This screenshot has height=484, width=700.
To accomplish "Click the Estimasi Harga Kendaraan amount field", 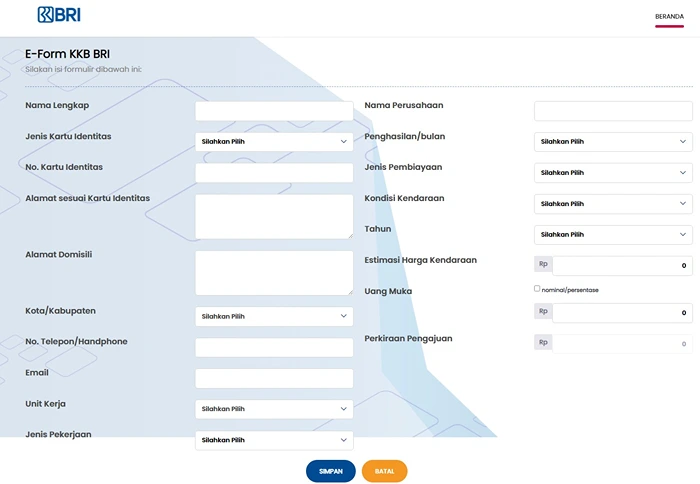I will coord(622,266).
